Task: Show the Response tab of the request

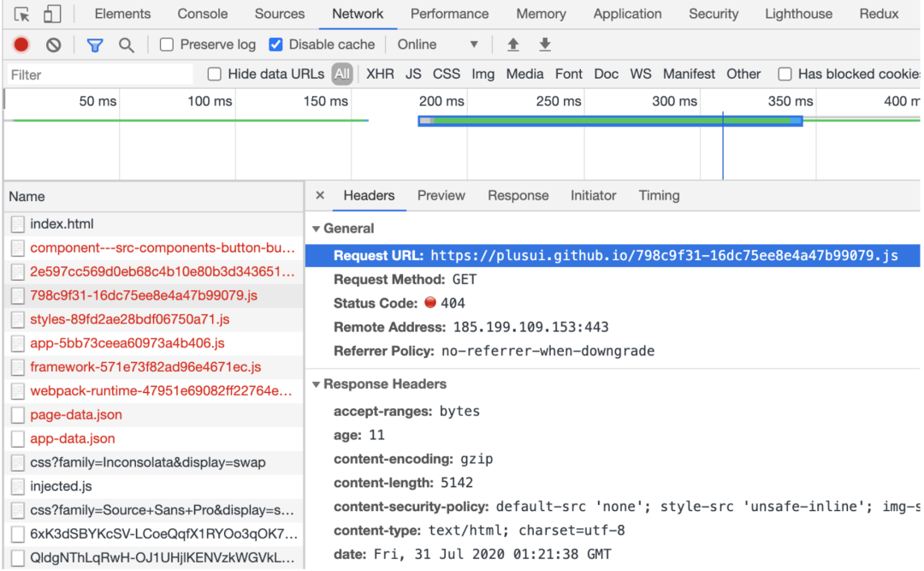Action: point(518,195)
